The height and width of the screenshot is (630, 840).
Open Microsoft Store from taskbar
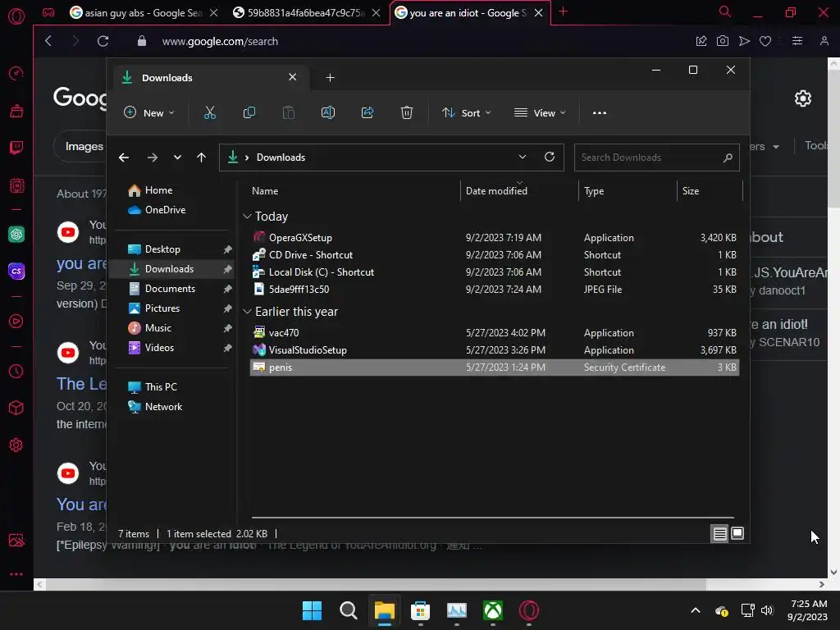coord(421,610)
